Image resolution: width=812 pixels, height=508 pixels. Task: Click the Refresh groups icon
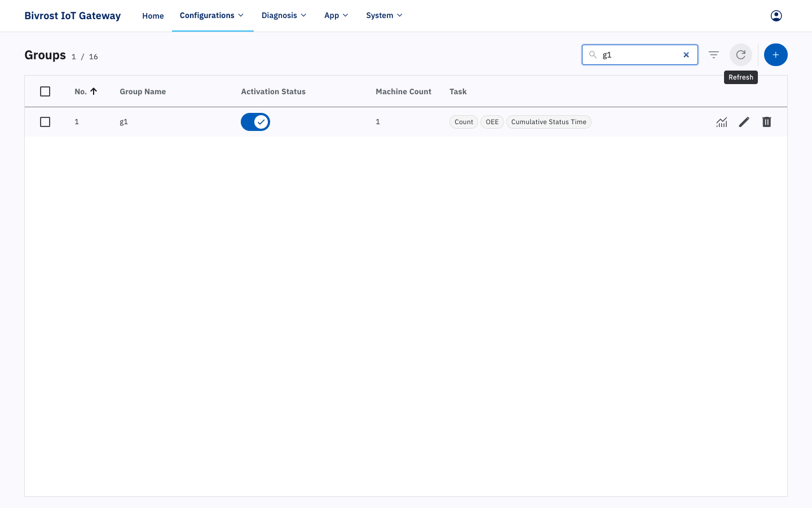[741, 55]
